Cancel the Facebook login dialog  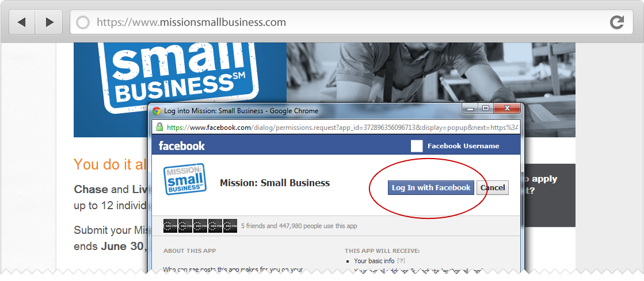[x=493, y=188]
